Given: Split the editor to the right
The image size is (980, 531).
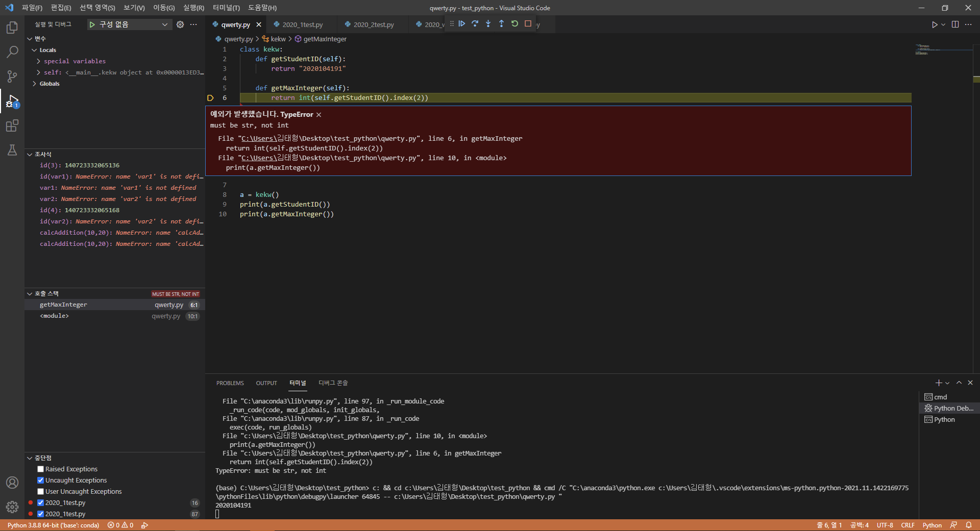Looking at the screenshot, I should pyautogui.click(x=955, y=24).
